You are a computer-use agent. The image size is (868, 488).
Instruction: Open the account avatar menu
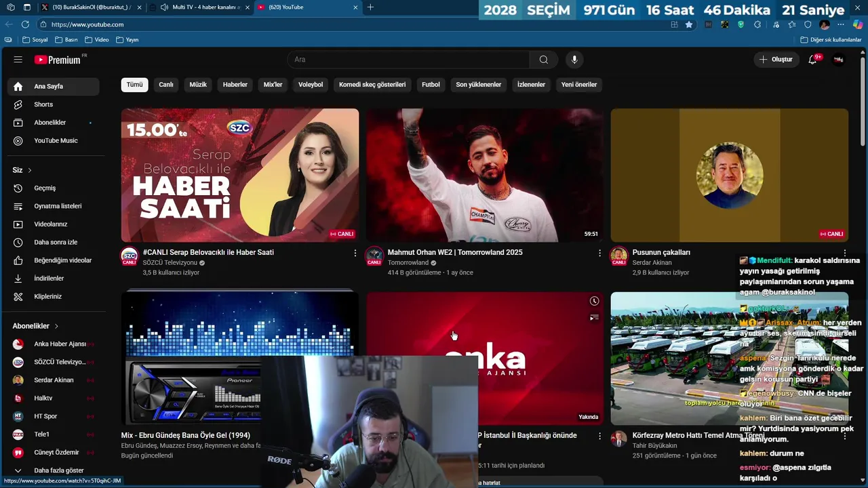(x=839, y=60)
